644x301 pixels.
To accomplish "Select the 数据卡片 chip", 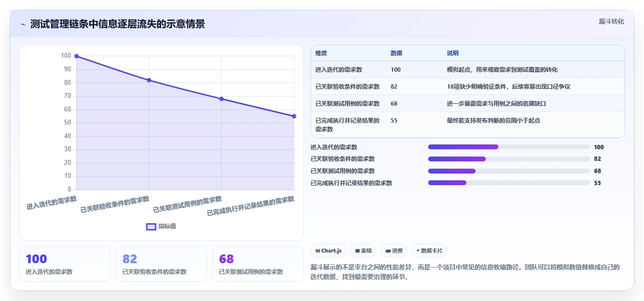I will [x=429, y=251].
